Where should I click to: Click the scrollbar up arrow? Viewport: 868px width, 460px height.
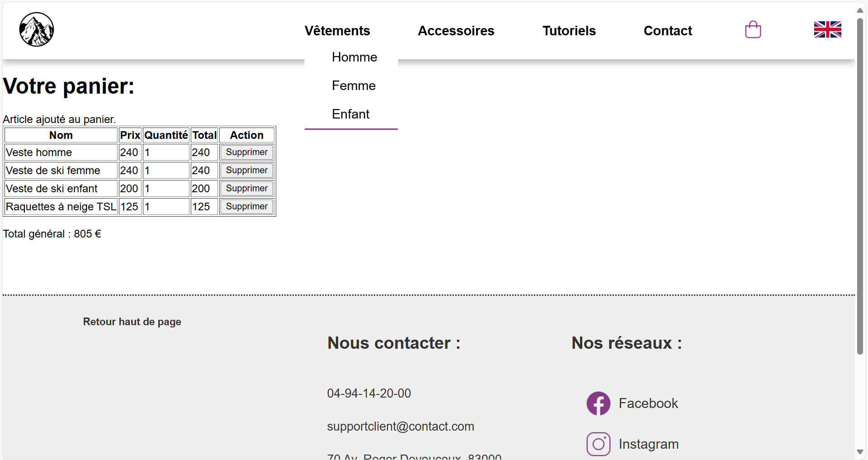tap(860, 10)
